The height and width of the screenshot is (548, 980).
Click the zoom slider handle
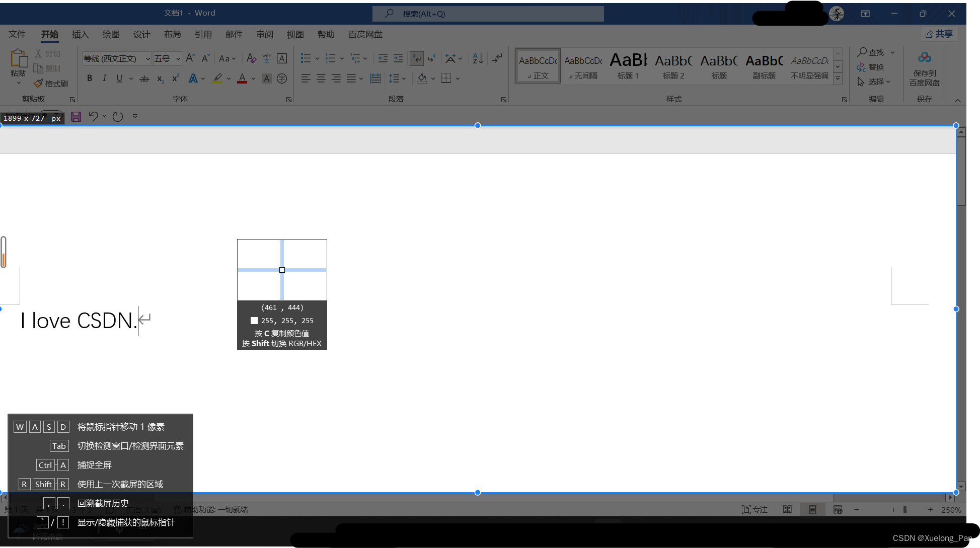(905, 510)
